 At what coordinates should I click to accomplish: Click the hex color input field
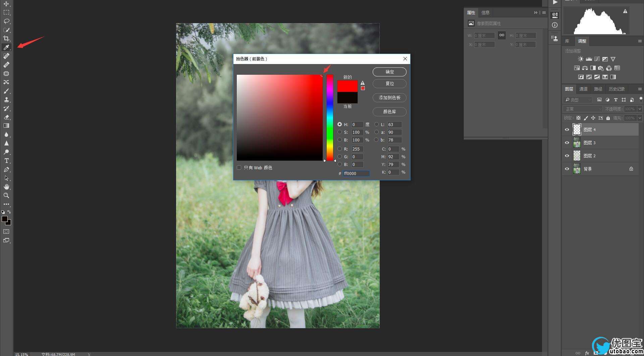pos(356,173)
